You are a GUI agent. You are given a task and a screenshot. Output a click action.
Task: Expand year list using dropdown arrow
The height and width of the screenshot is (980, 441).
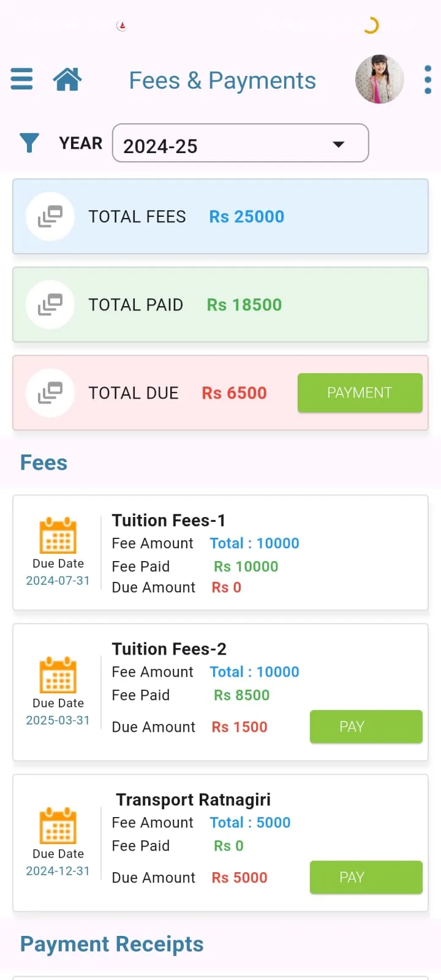338,145
